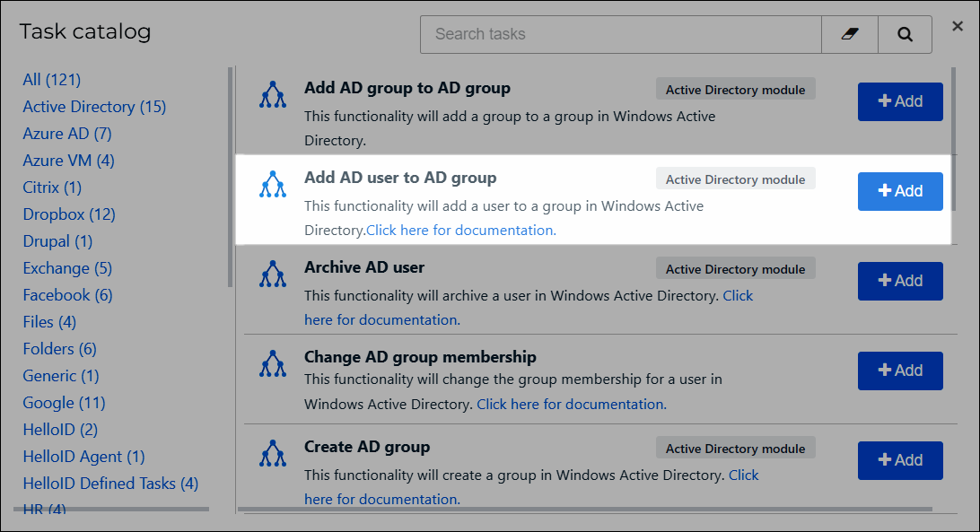Click Active Directory module badge on Add AD user to AD group
Image resolution: width=980 pixels, height=532 pixels.
tap(736, 179)
